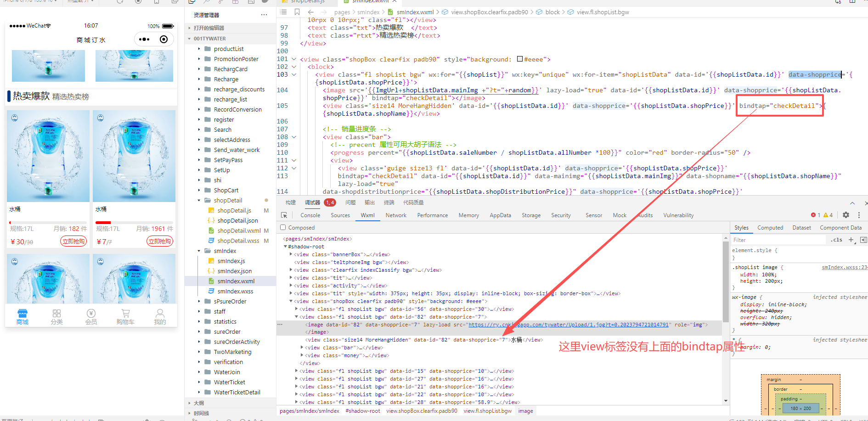868x421 pixels.
Task: Open the 商城 tab in simulator
Action: 22,317
